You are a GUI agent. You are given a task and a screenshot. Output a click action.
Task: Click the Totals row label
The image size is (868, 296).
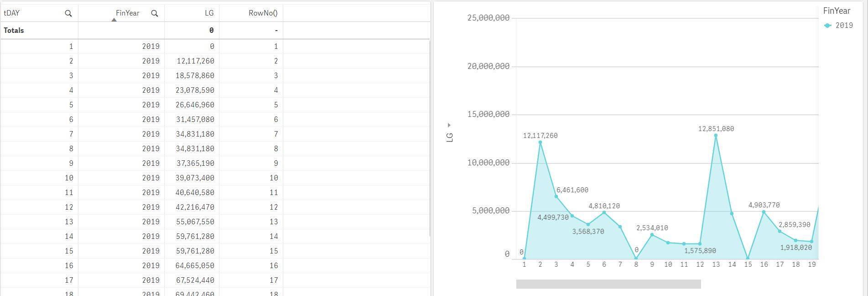(14, 31)
